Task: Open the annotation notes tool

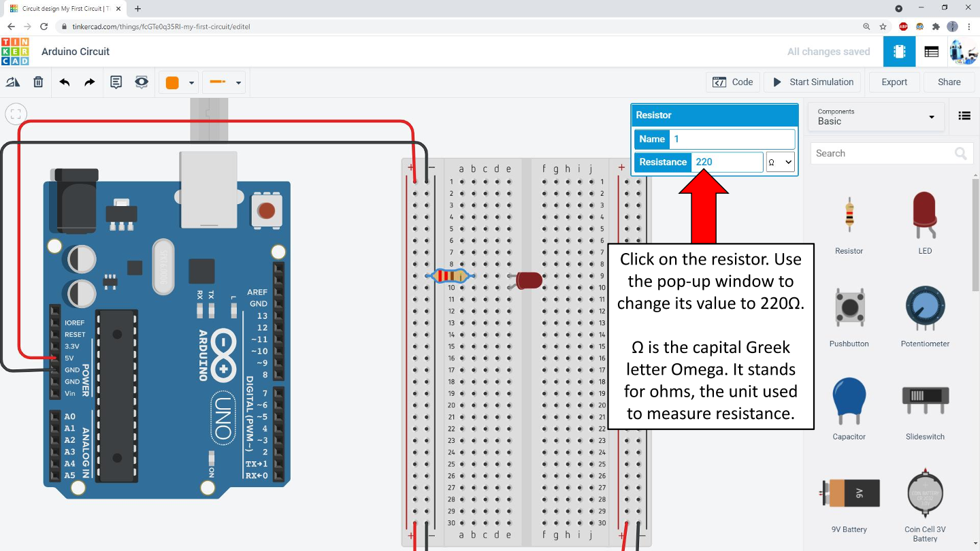Action: [x=116, y=82]
